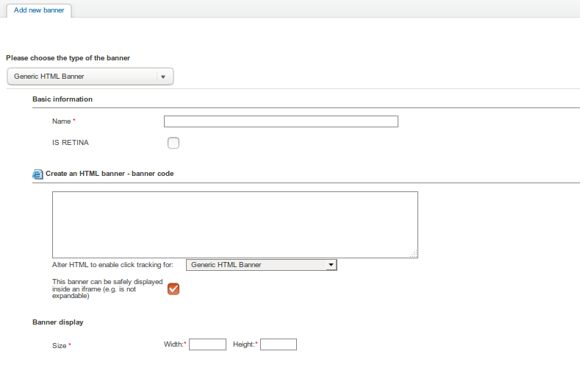Click the Height input box
588x368 pixels.
tap(279, 344)
